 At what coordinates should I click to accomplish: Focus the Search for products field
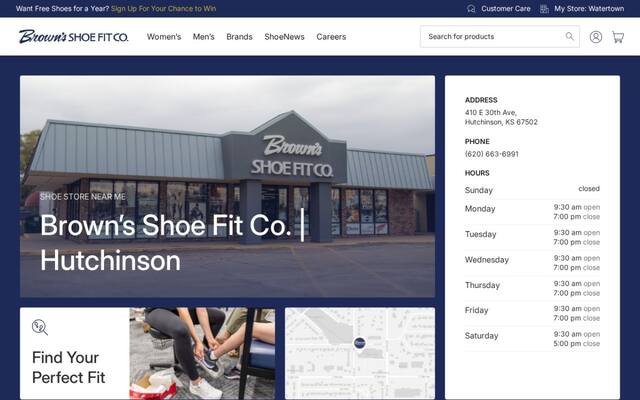500,37
